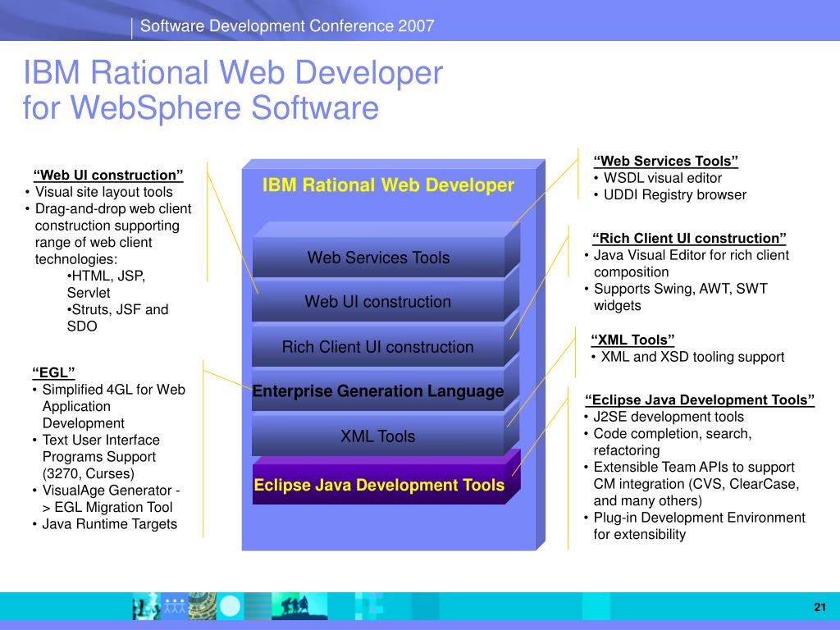Viewport: 840px width, 630px height.
Task: Click the underlined heading “EGL”
Action: tap(53, 372)
